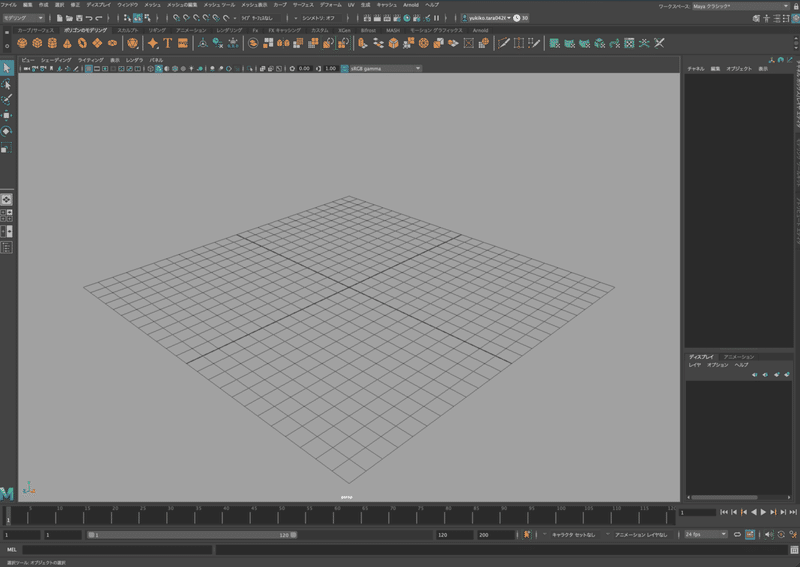Open the ファイル (File) menu
The height and width of the screenshot is (567, 800).
coord(9,5)
